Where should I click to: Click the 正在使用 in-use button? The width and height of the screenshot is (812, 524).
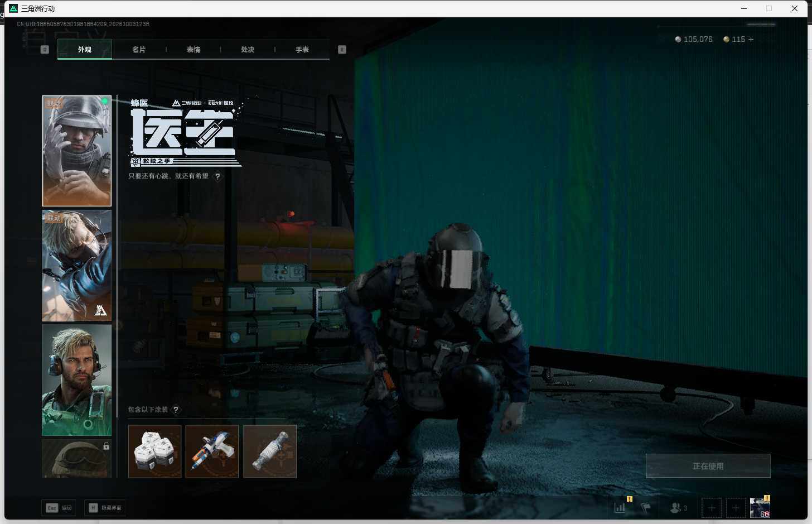(708, 466)
